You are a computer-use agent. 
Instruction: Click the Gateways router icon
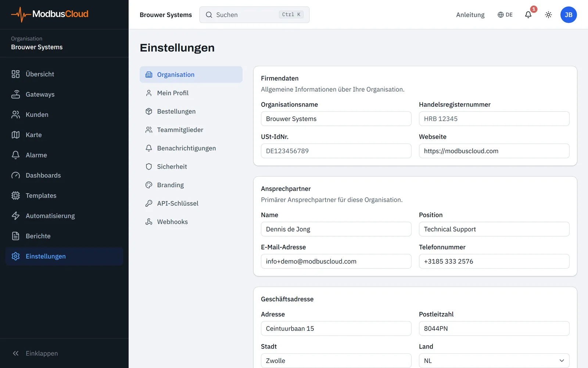[15, 94]
